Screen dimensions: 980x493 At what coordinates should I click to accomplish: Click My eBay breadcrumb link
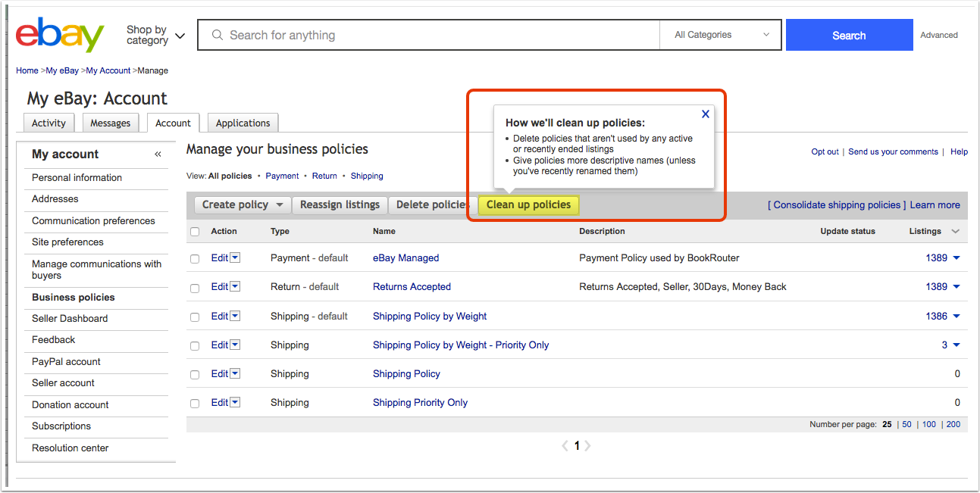point(62,70)
